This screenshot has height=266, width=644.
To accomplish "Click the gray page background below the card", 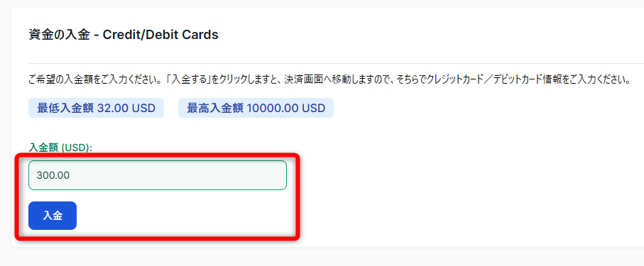I will 322,257.
